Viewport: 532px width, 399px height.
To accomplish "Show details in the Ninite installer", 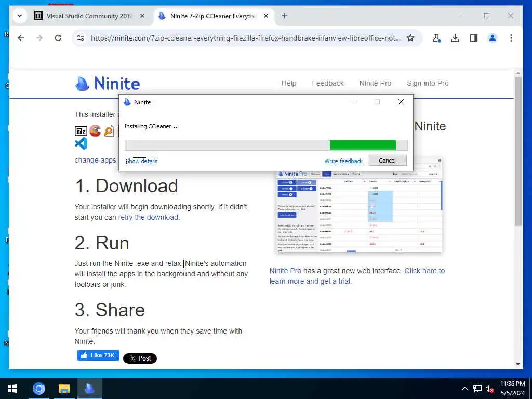I will tap(141, 161).
